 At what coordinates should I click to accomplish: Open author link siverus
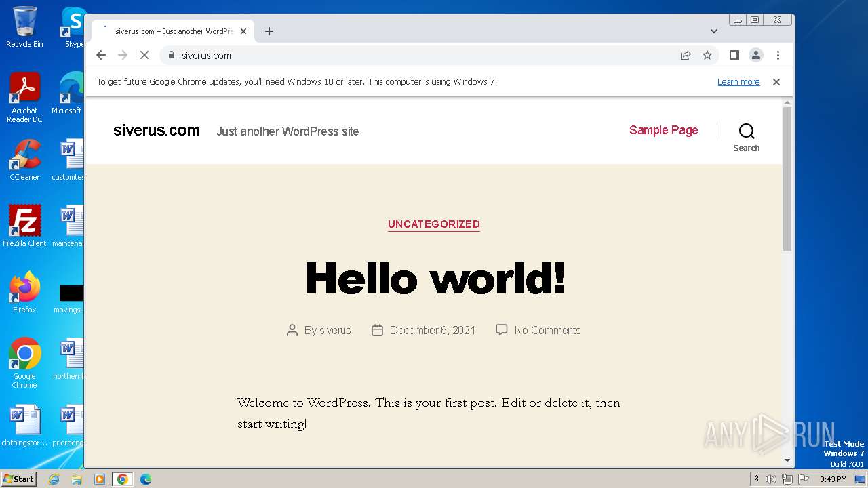coord(335,330)
